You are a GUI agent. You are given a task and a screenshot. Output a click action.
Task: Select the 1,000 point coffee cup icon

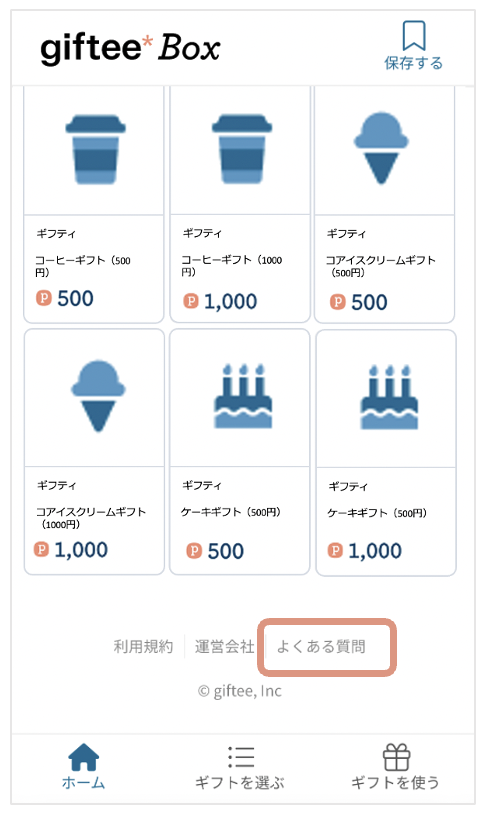(242, 149)
